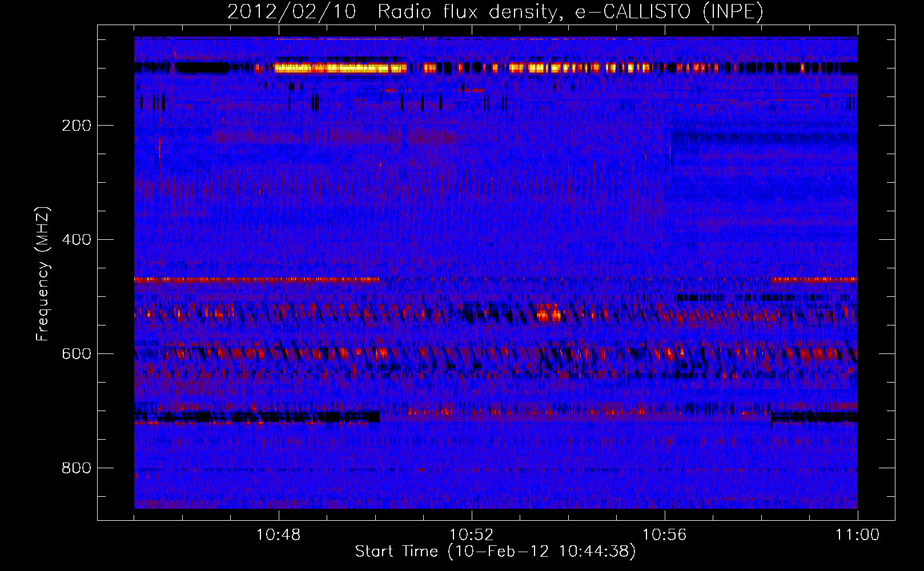Click the 10:56 time tick label
Screen dimensions: 924x571
[664, 535]
